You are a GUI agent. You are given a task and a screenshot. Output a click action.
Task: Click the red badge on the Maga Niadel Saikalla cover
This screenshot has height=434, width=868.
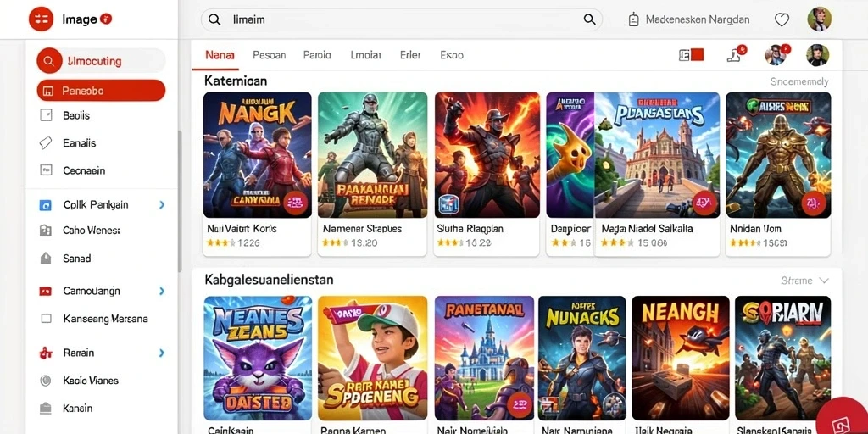(x=704, y=203)
